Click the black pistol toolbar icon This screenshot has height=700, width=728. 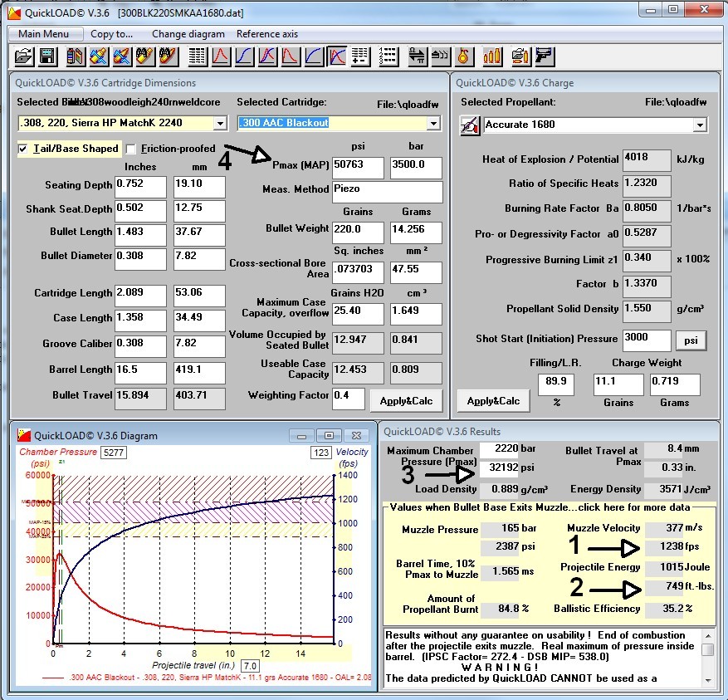(545, 56)
